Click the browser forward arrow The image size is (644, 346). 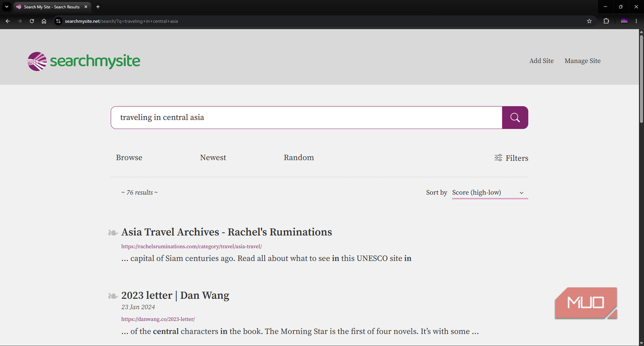[20, 21]
